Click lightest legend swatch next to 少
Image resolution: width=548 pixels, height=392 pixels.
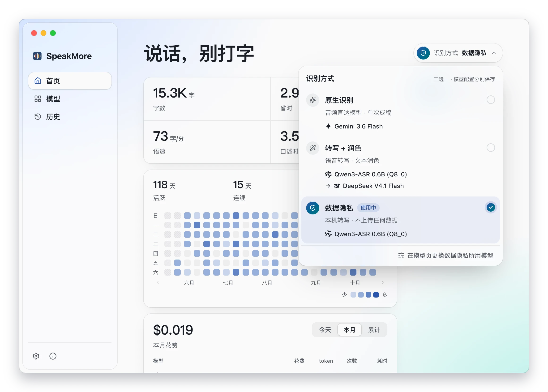pyautogui.click(x=353, y=295)
